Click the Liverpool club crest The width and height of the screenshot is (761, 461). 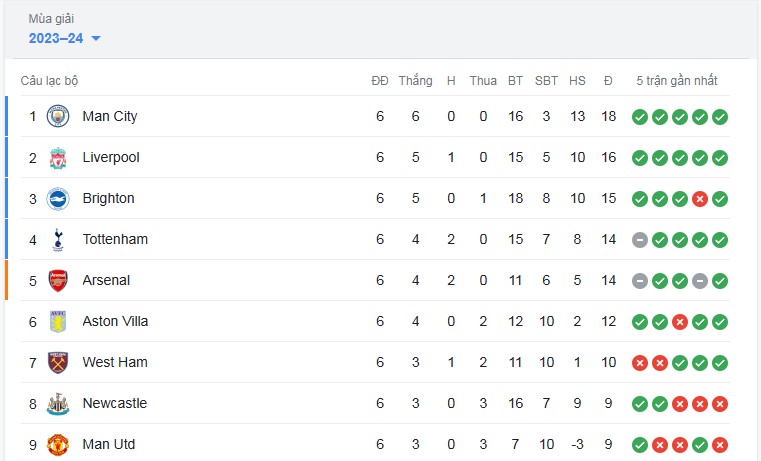pos(58,158)
